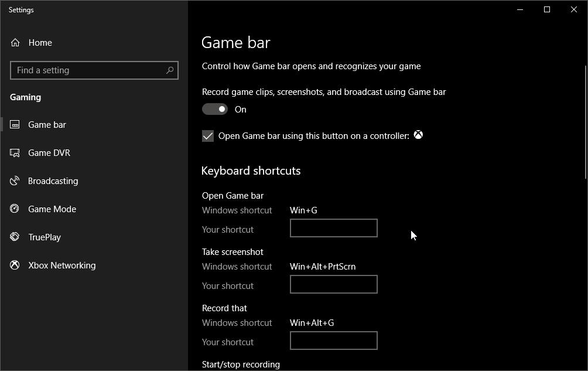Click the Win+Alt+PrtScrn shortcut text
Screen dimensions: 588x371
point(323,266)
